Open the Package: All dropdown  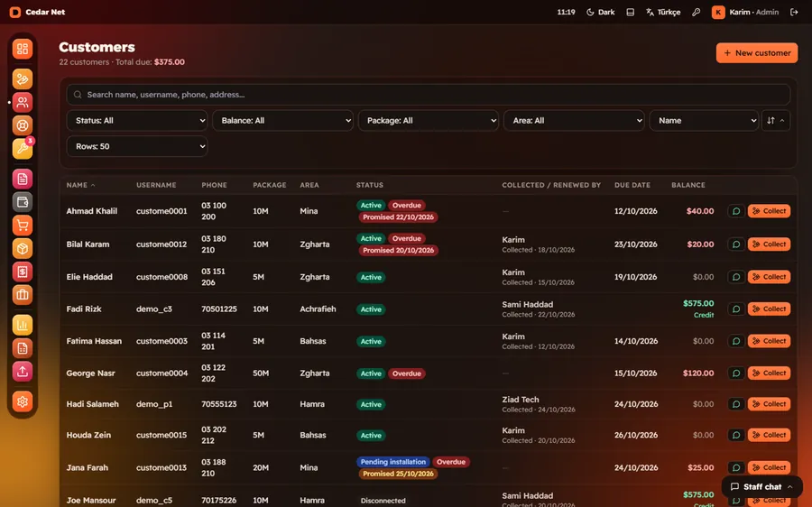[x=429, y=120]
